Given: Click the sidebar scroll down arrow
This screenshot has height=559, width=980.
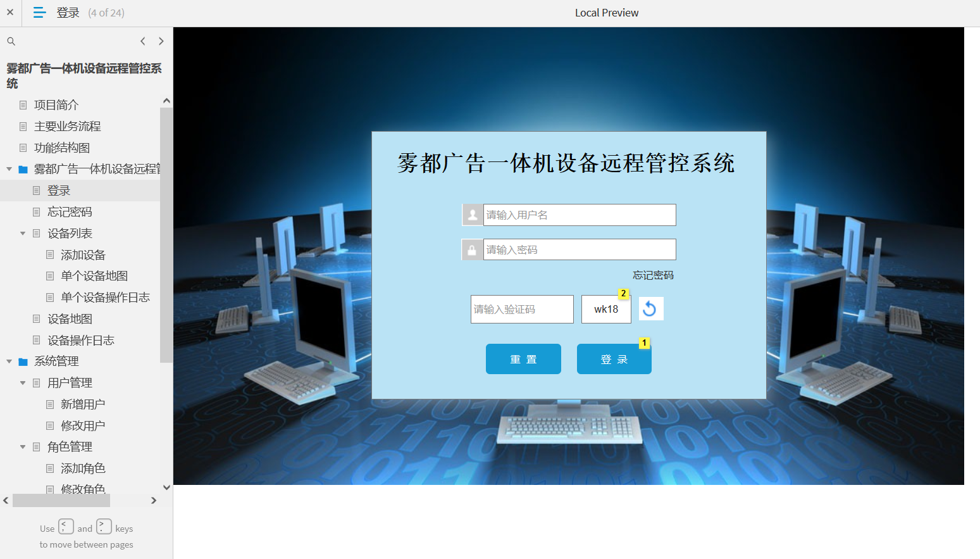Looking at the screenshot, I should click(x=166, y=487).
